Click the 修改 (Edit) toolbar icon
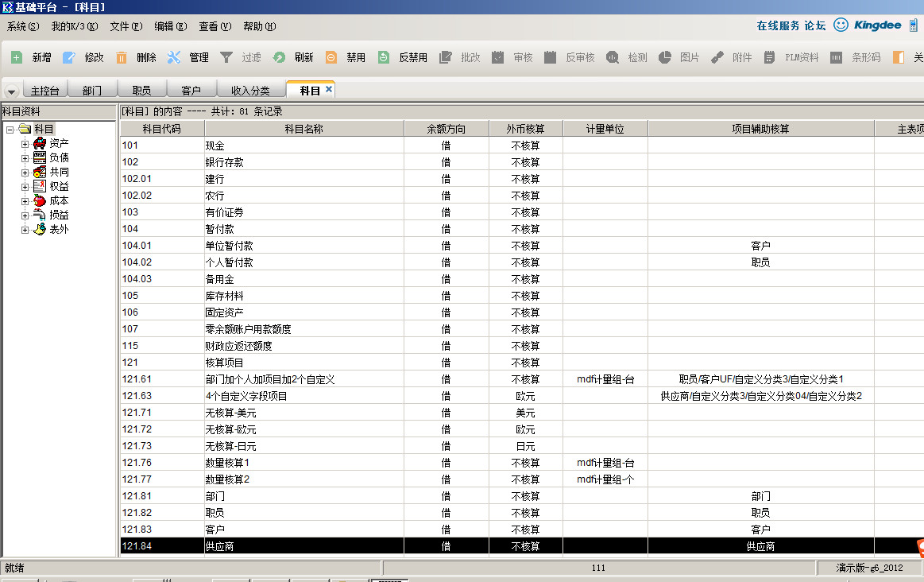Image resolution: width=924 pixels, height=582 pixels. point(69,57)
